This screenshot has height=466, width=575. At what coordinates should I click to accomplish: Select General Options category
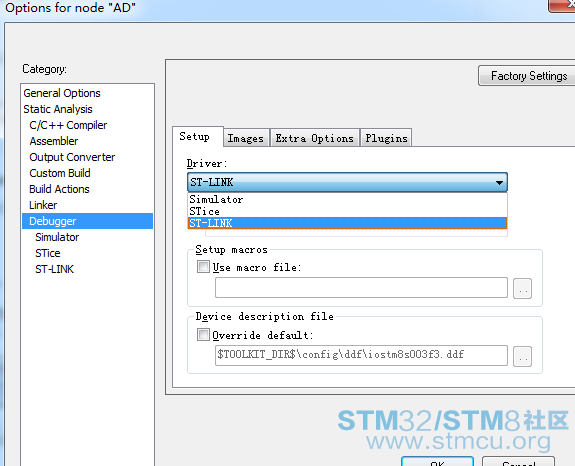click(x=62, y=93)
